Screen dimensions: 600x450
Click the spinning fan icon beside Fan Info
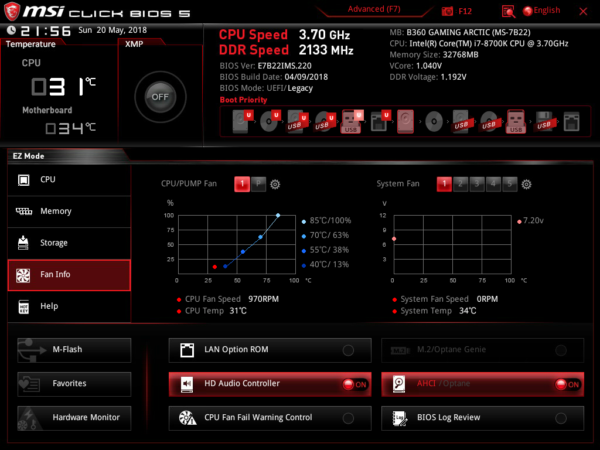(x=23, y=275)
